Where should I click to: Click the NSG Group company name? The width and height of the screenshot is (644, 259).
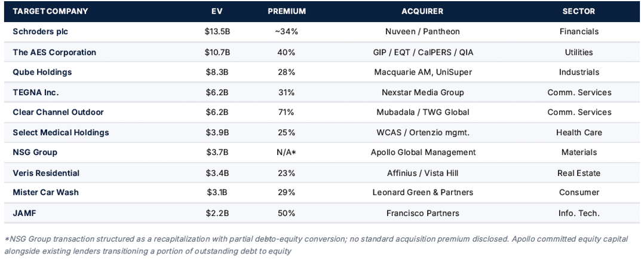(x=35, y=153)
